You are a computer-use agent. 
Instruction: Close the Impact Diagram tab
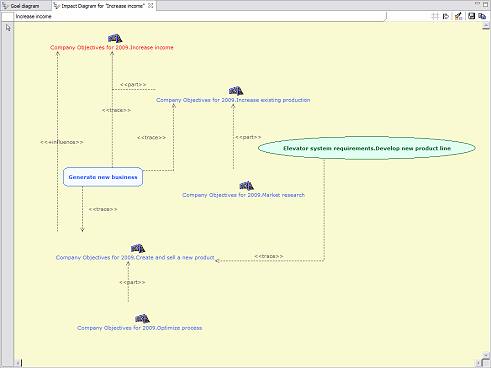click(x=151, y=5)
